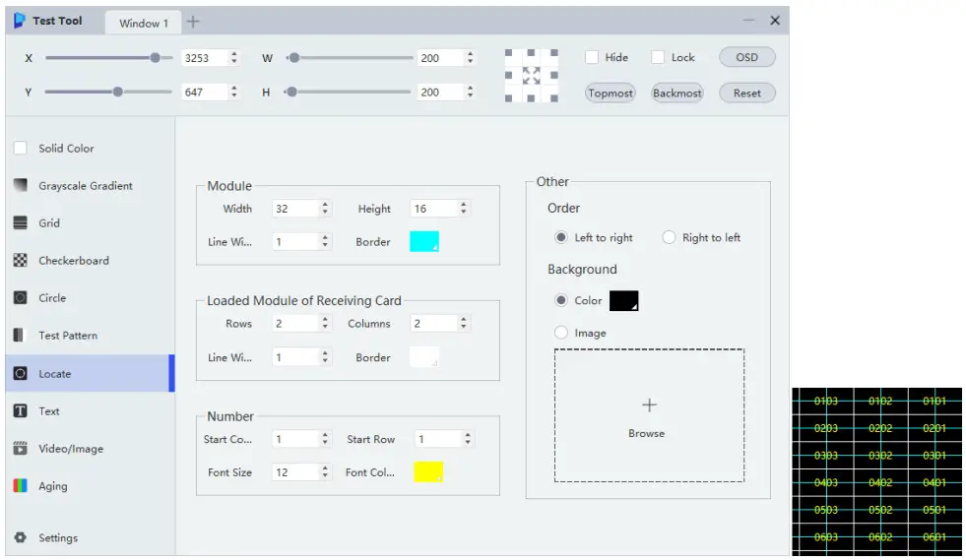966x560 pixels.
Task: Click module label 0603 in preview
Action: click(x=825, y=536)
